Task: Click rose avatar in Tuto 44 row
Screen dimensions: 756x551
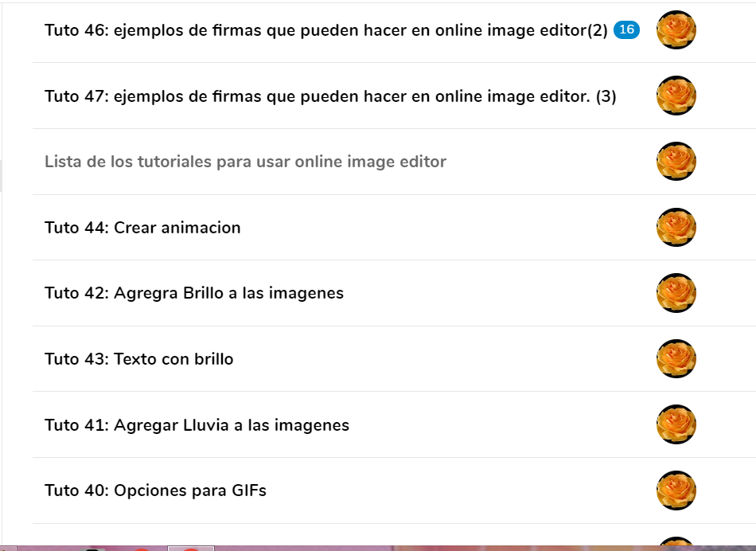Action: pyautogui.click(x=676, y=227)
